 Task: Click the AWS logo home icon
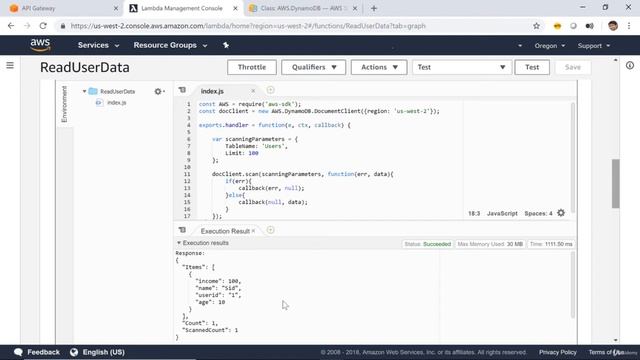click(x=40, y=45)
